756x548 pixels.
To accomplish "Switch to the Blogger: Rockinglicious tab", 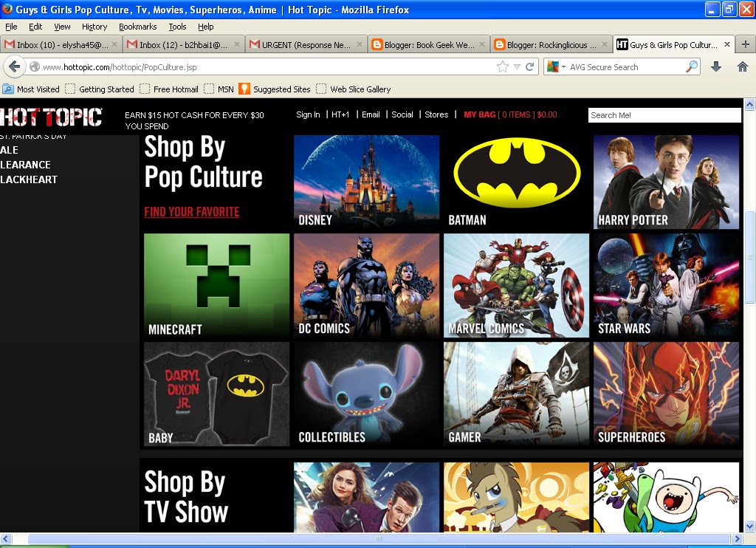I will (551, 44).
